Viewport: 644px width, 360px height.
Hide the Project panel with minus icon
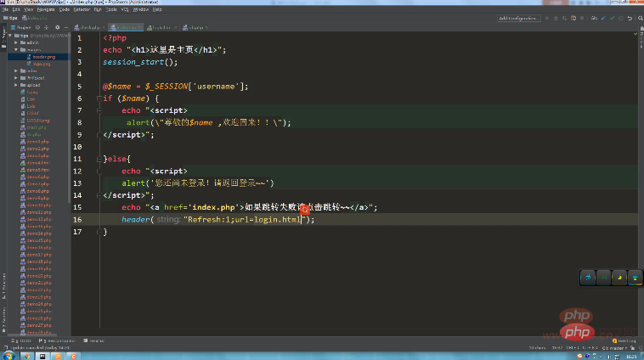click(66, 27)
